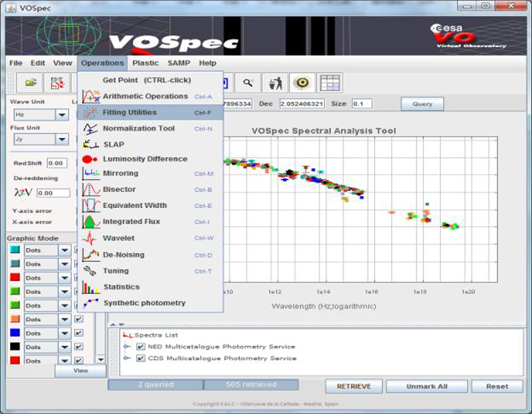Click the open folder toolbar icon
The image size is (532, 414).
(x=30, y=83)
